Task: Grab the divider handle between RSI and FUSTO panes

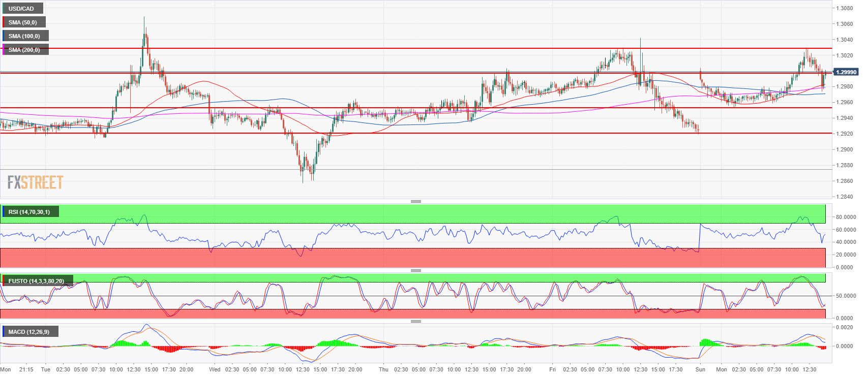Action: (416, 270)
